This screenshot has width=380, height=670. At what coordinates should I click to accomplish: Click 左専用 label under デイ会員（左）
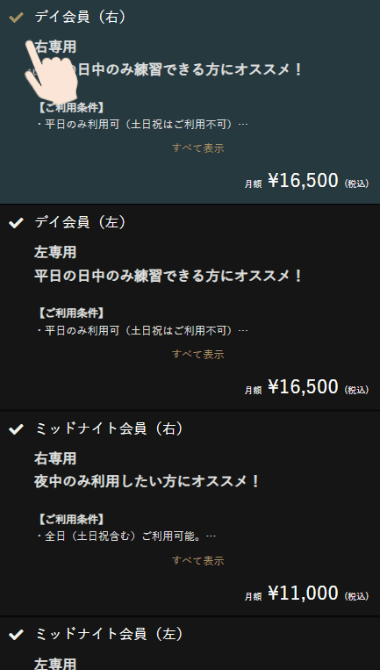55,252
